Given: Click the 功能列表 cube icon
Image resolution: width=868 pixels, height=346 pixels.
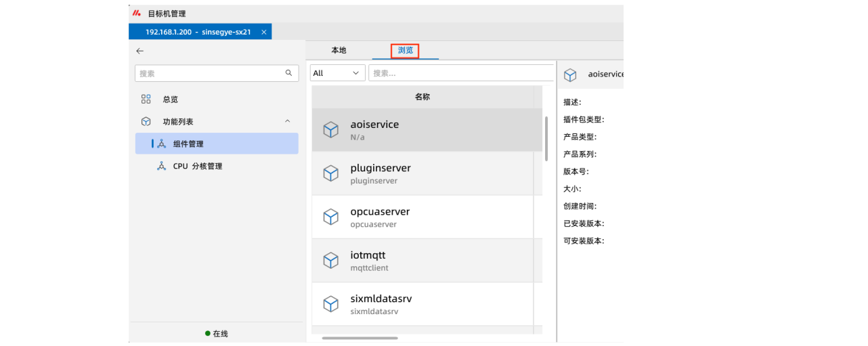Looking at the screenshot, I should click(146, 122).
